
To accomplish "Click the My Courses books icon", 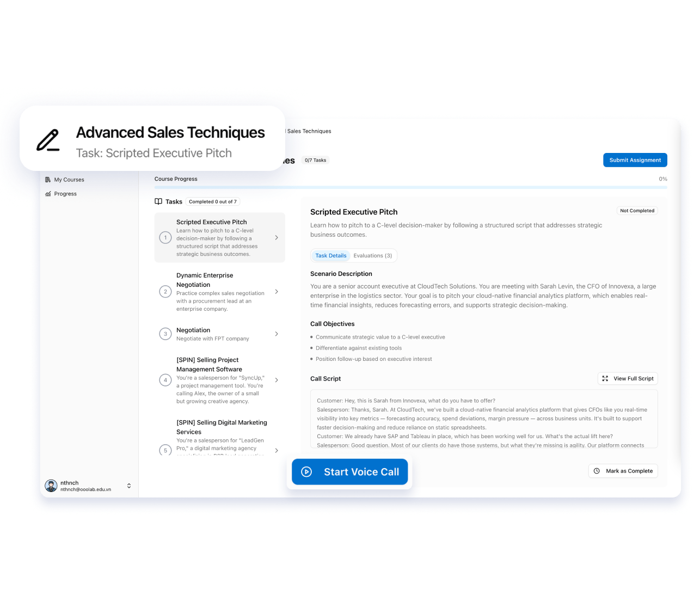I will (48, 180).
